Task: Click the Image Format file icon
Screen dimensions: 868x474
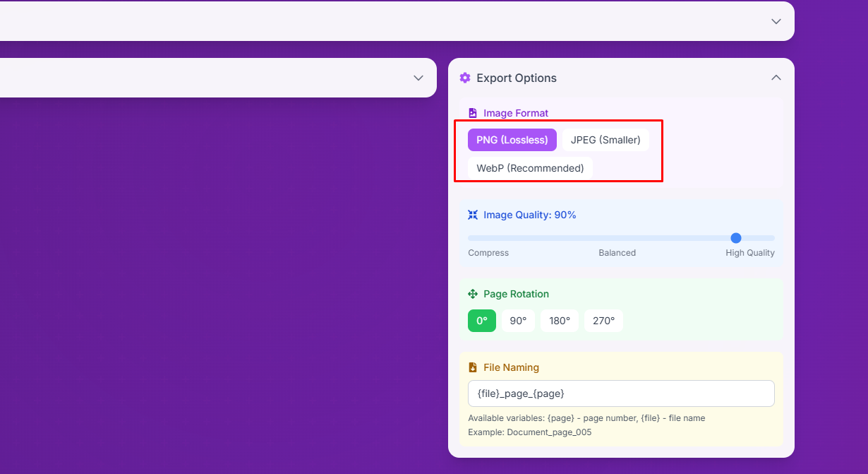Action: [473, 113]
